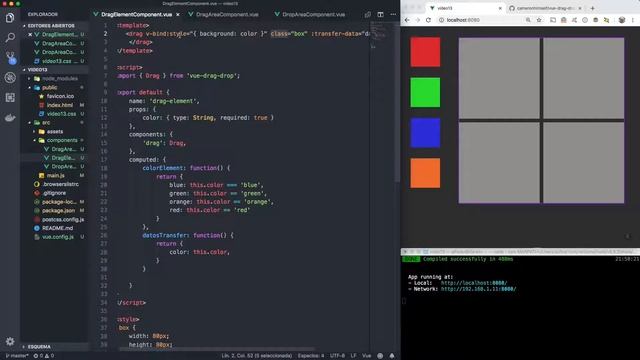Image resolution: width=640 pixels, height=360 pixels.
Task: Close the DragElementComponent.vue editor tab
Action: [178, 15]
